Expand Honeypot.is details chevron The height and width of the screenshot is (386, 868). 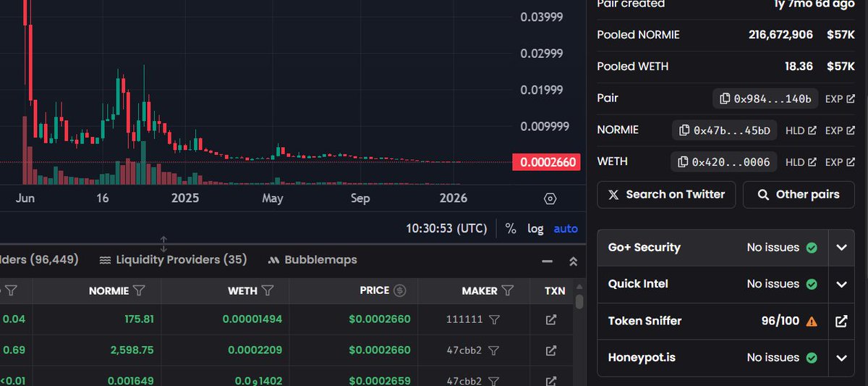(x=841, y=358)
